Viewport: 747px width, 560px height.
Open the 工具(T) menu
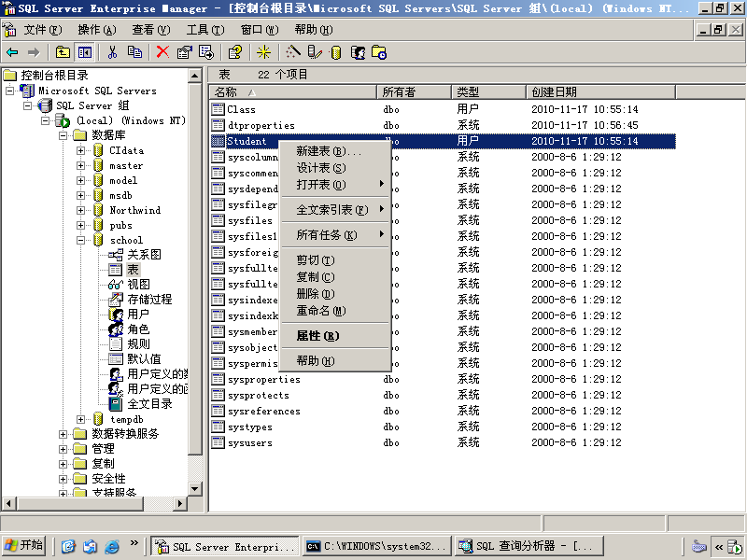(205, 30)
